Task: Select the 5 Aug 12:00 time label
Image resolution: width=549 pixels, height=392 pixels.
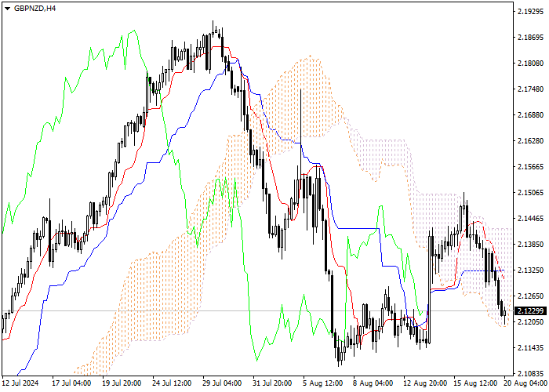Action: pos(323,383)
